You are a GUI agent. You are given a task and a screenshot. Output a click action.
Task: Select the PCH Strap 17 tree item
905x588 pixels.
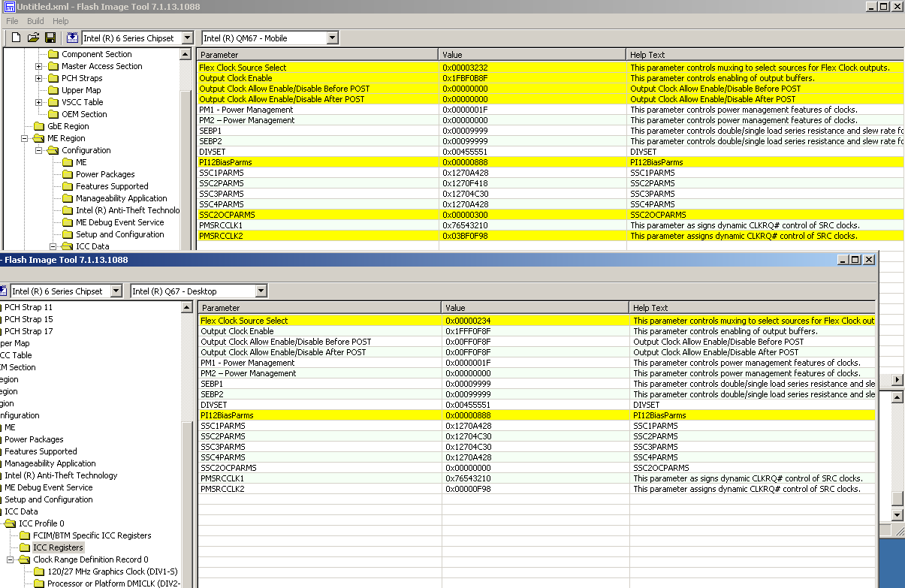tap(29, 331)
